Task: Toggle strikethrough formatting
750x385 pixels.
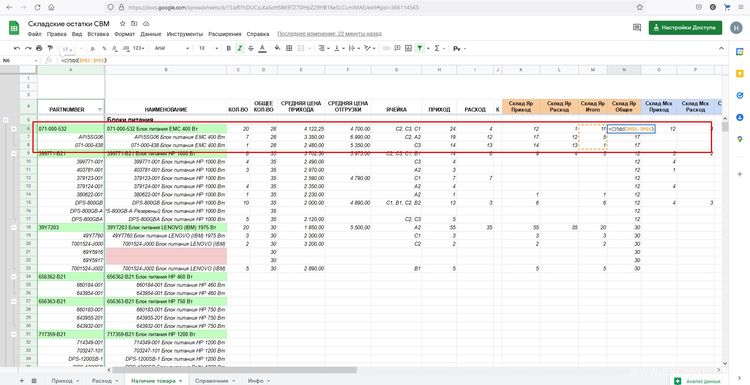Action: tap(251, 48)
